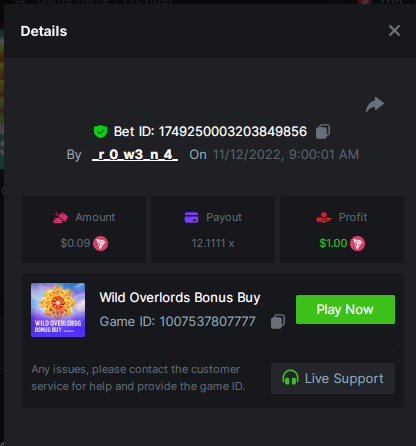Click the TRX coin icon beside $1.00
This screenshot has width=416, height=446.
pos(357,243)
